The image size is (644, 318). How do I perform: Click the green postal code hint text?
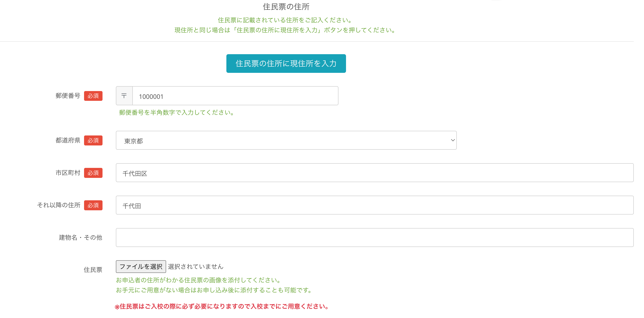tap(177, 113)
